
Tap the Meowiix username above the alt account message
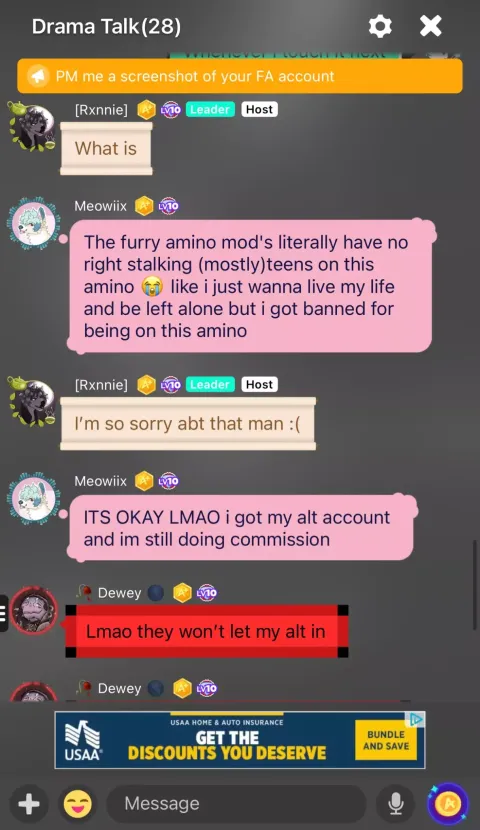101,481
